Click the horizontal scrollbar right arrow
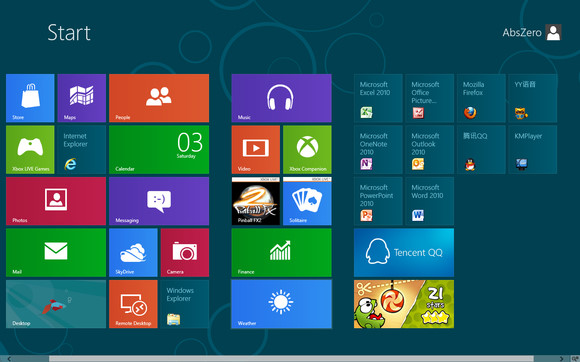This screenshot has height=362, width=580. coord(561,359)
